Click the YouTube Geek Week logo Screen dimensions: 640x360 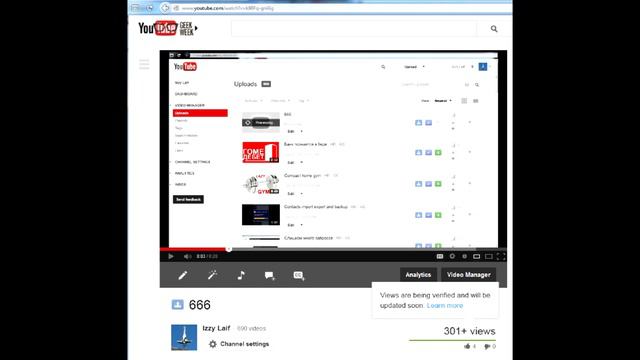(x=168, y=28)
